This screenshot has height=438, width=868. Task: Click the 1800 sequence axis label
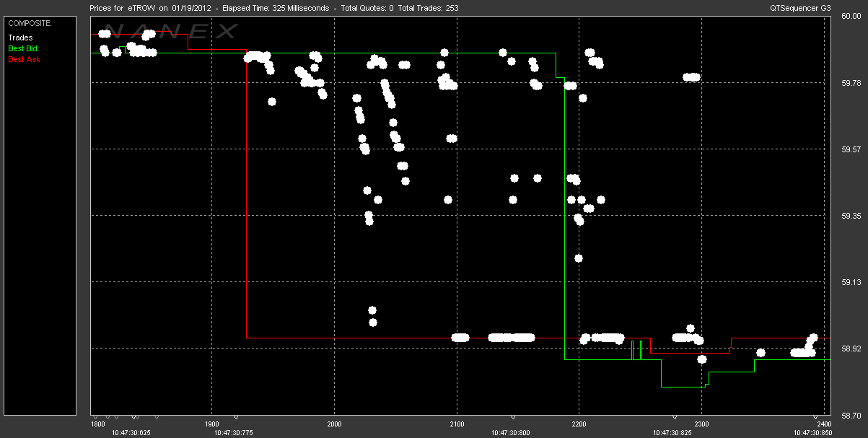click(97, 425)
